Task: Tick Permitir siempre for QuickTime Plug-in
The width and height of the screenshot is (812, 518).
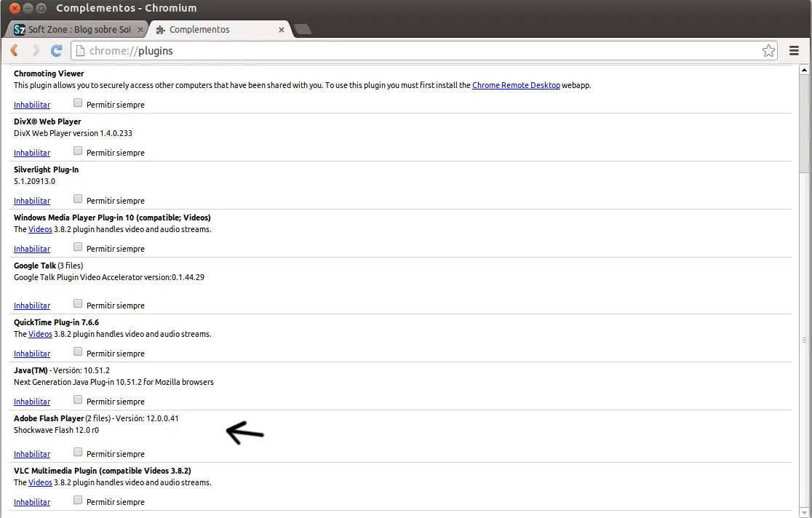Action: (78, 351)
